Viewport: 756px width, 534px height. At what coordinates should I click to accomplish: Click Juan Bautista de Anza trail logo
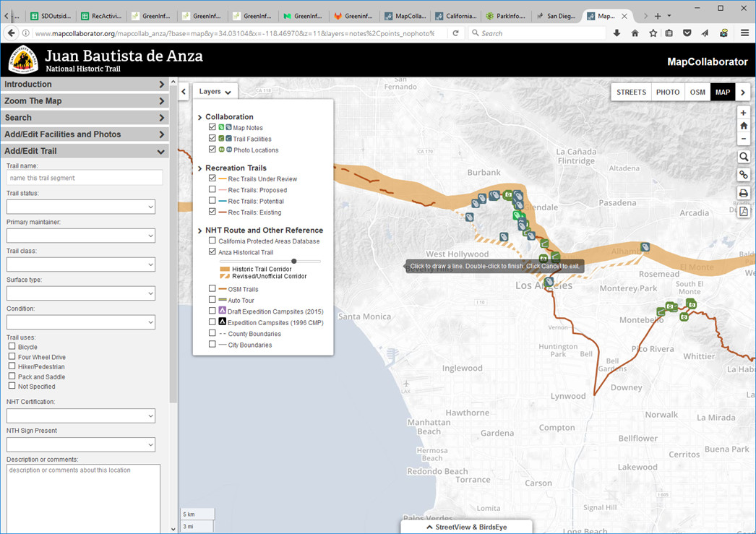click(22, 60)
